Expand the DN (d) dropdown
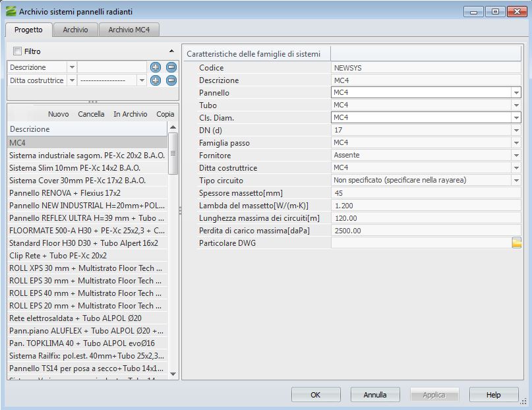Viewport: 532px width, 410px height. (516, 131)
